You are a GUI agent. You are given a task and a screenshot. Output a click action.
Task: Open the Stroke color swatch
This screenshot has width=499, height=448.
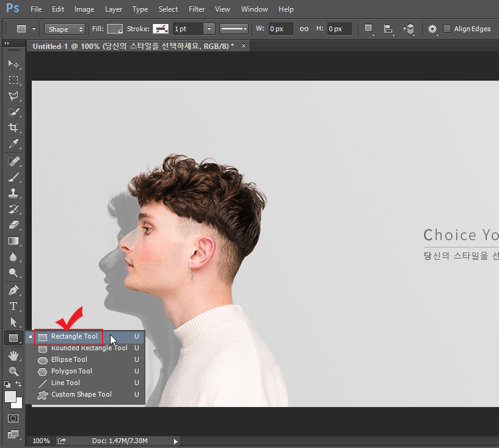click(161, 29)
